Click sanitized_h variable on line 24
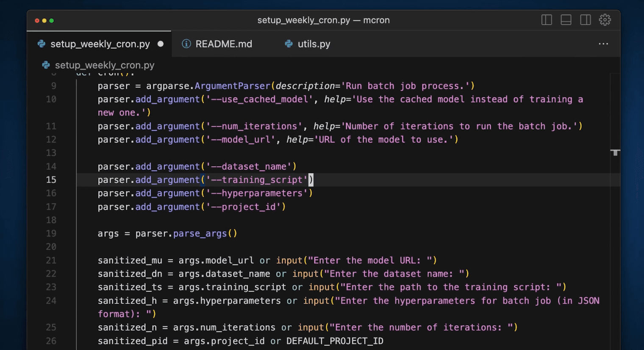Screen dimensions: 644x350 [x=127, y=301]
